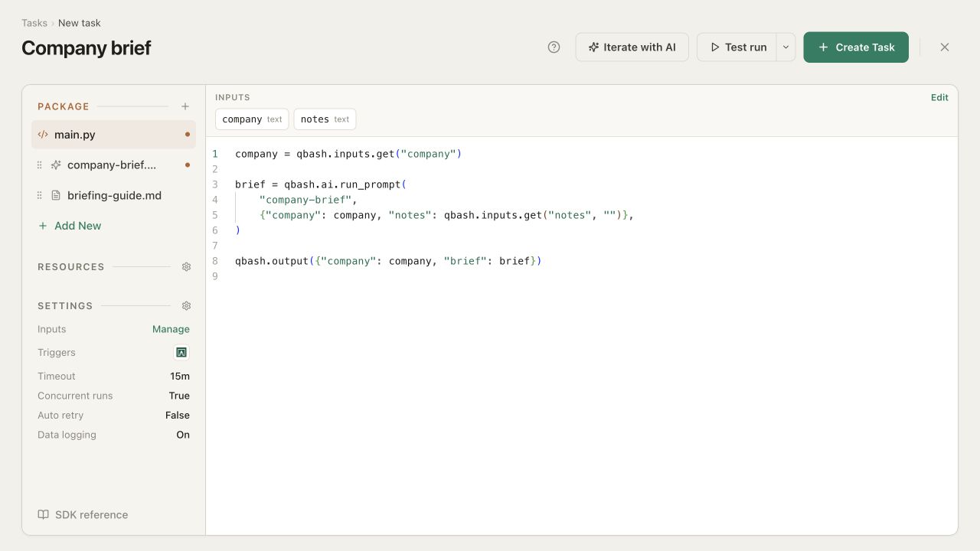Click the SETTINGS section header
This screenshot has height=551, width=980.
pyautogui.click(x=65, y=306)
